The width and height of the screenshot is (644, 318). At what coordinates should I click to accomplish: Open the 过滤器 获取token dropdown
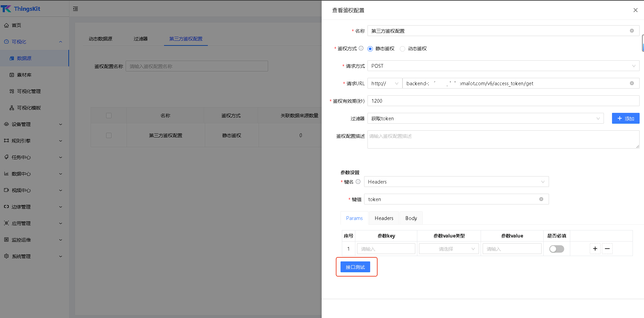485,118
